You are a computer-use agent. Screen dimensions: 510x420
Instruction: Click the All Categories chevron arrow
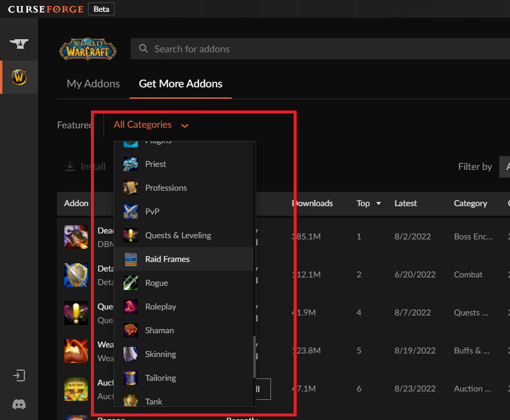[x=185, y=125]
